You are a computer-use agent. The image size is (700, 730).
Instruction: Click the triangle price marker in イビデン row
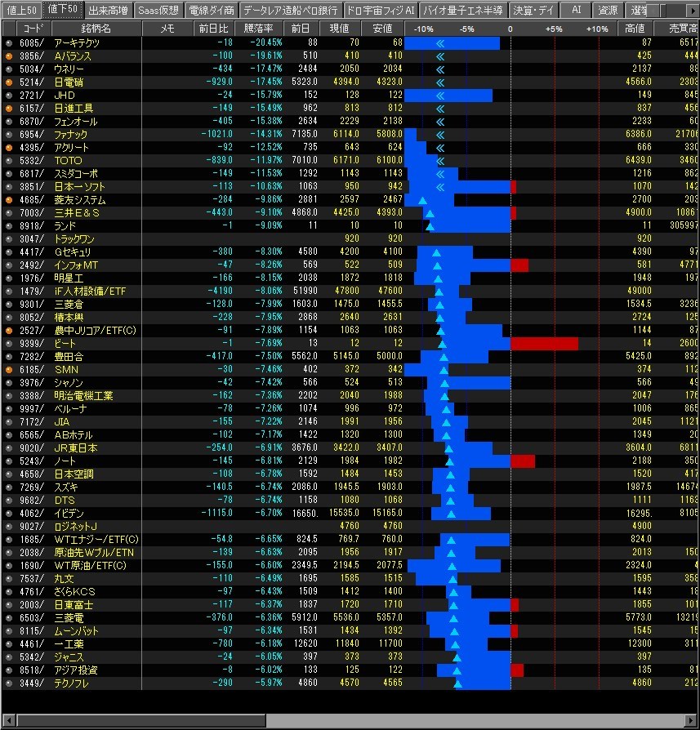click(451, 514)
